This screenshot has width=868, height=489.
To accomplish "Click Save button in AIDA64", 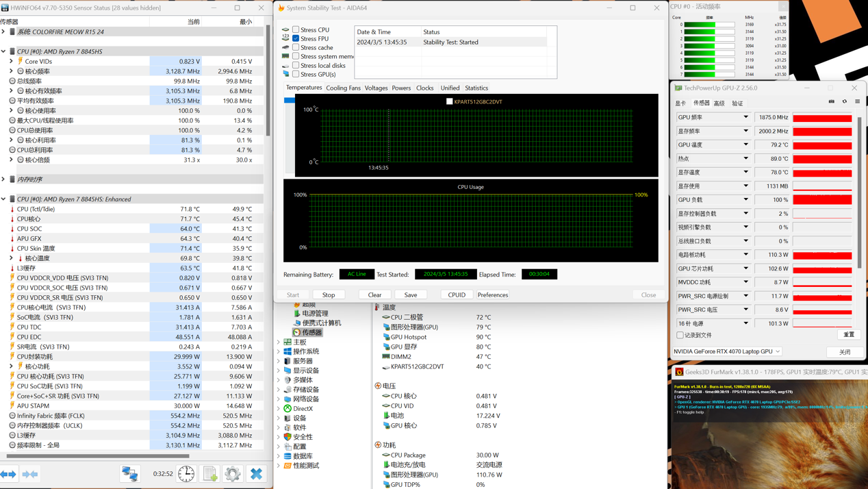I will tap(411, 294).
